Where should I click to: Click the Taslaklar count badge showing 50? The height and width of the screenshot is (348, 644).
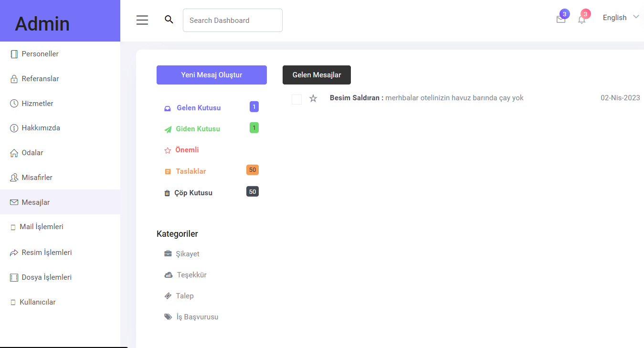point(252,169)
